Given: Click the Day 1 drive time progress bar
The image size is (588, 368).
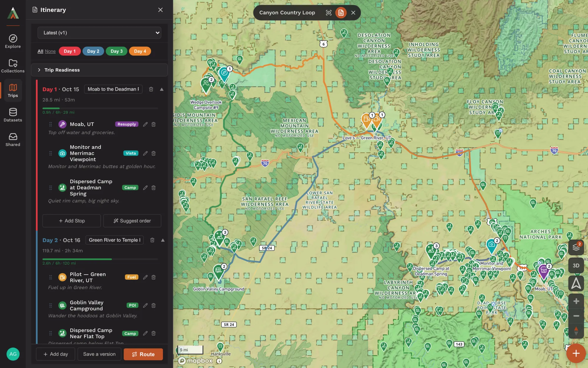Looking at the screenshot, I should coord(100,108).
